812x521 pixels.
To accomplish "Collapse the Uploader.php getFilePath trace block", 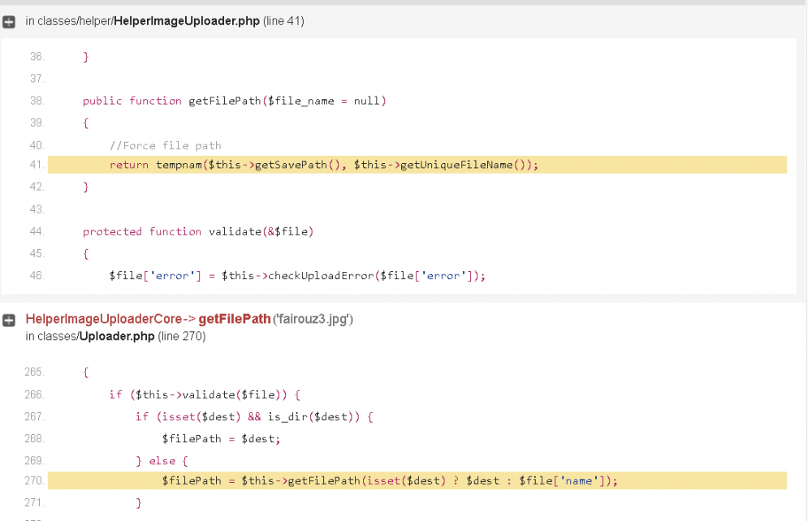I will [x=9, y=321].
